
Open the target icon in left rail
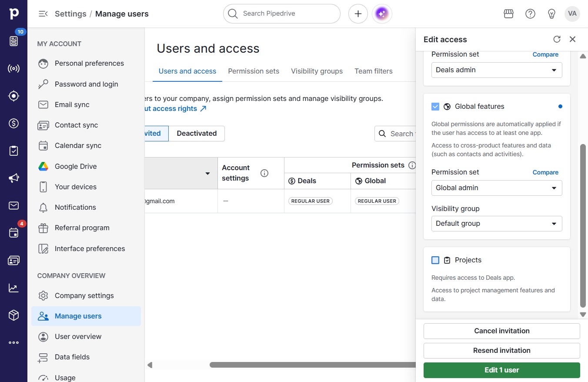point(13,96)
